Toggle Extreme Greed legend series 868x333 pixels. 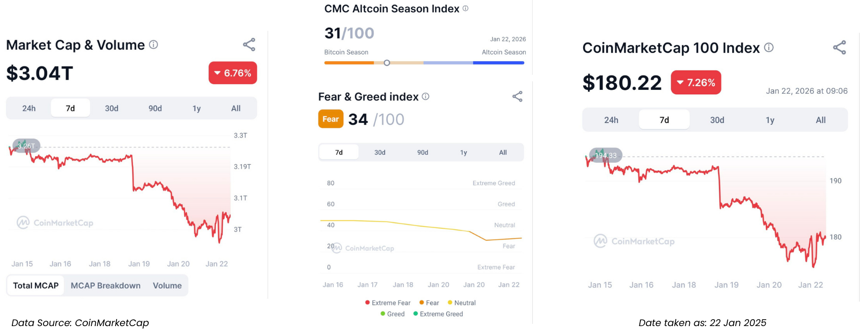[438, 314]
